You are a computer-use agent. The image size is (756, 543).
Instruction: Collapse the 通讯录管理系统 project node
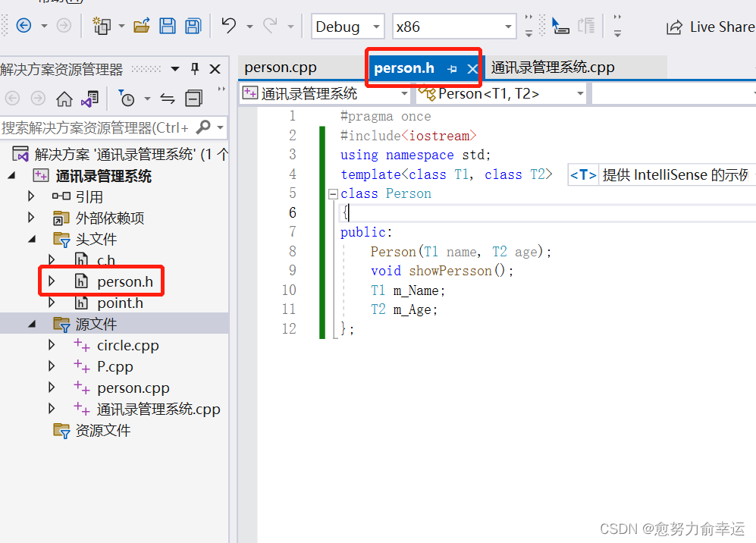click(x=11, y=175)
